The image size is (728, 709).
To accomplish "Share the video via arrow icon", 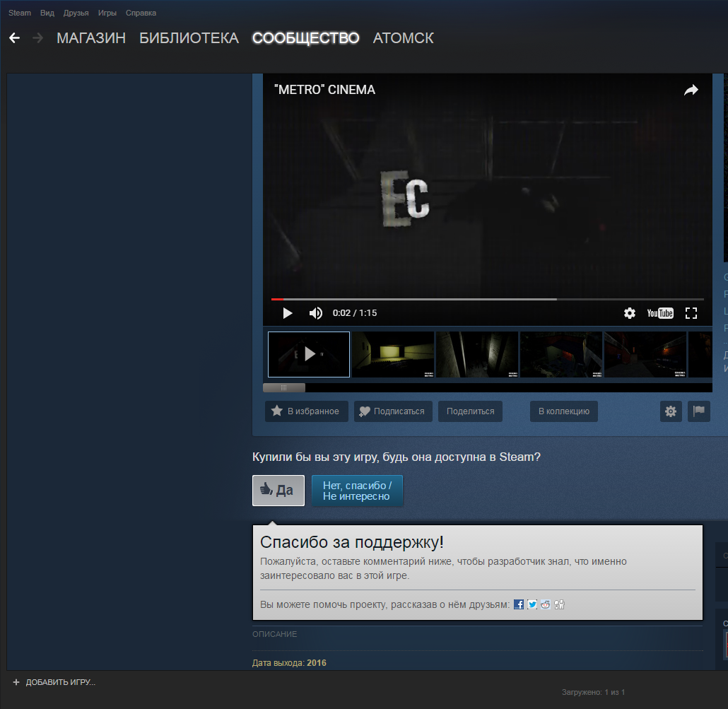I will 691,90.
